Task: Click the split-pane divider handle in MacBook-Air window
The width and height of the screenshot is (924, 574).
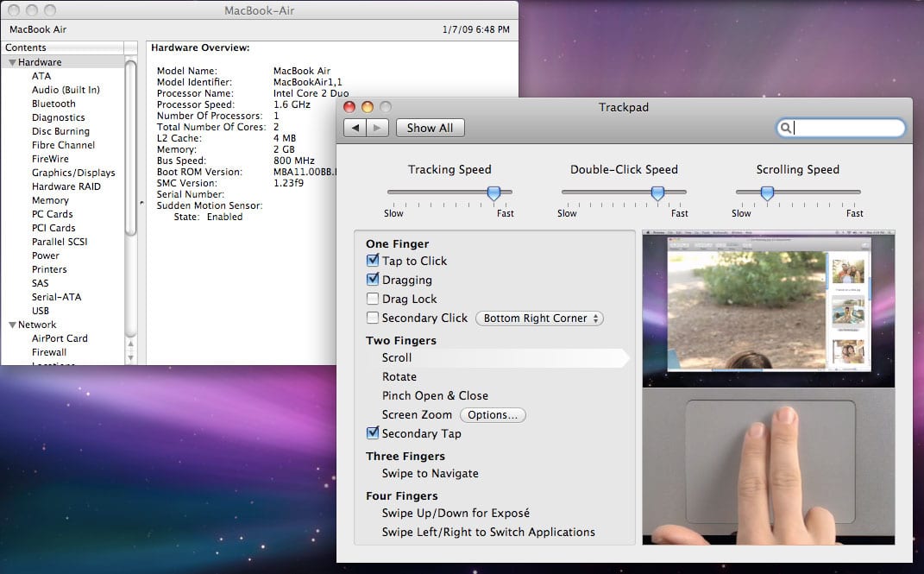Action: 141,203
